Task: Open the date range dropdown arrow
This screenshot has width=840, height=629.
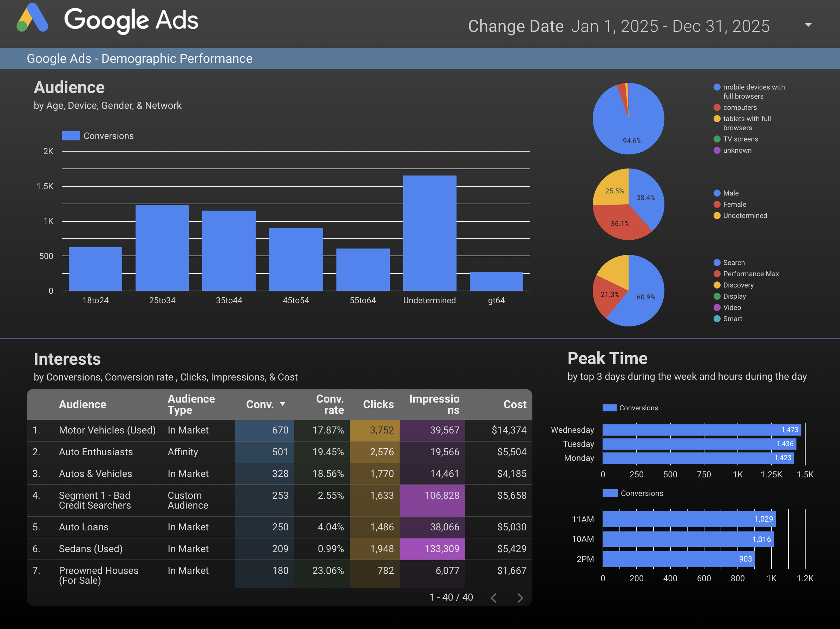Action: (808, 25)
